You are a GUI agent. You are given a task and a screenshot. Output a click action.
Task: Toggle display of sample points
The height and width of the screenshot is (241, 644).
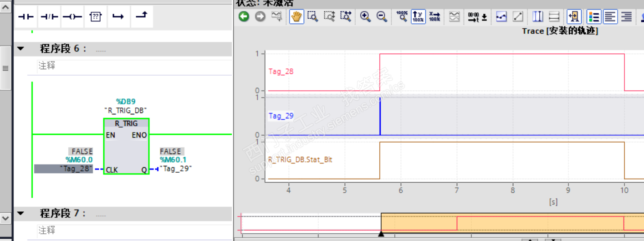[501, 17]
